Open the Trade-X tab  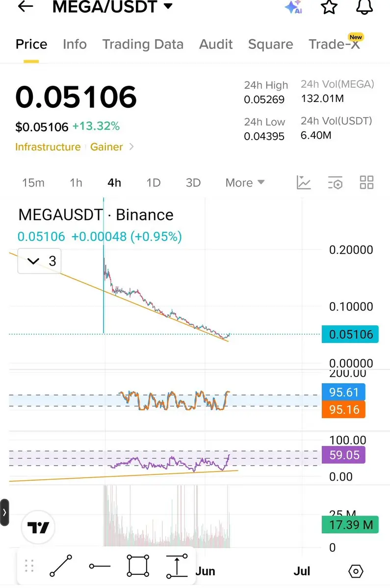[335, 44]
